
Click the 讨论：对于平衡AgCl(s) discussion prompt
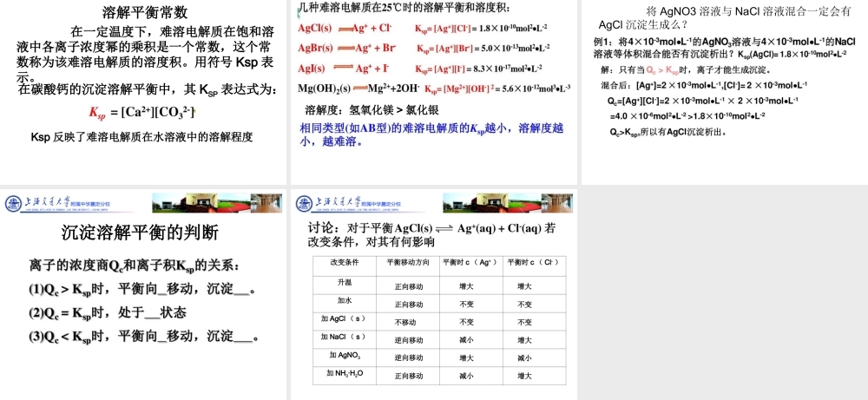[431, 235]
